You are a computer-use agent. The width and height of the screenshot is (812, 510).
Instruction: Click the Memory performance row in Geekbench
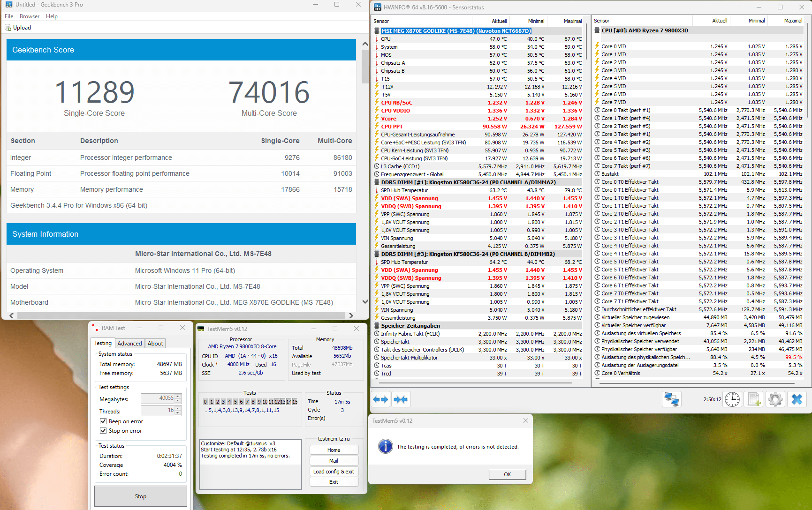[181, 189]
